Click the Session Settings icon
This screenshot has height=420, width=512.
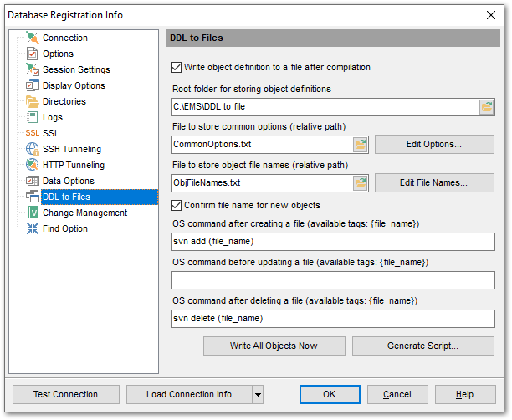pyautogui.click(x=33, y=69)
